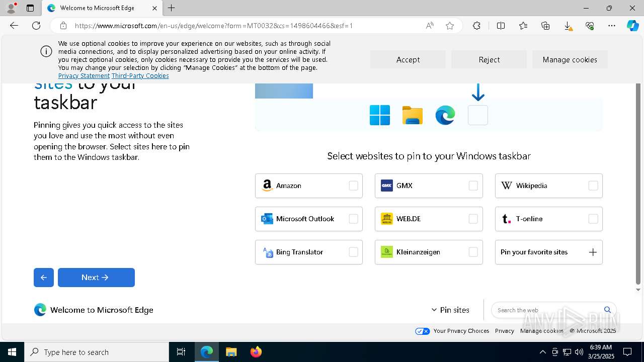Add this page to favorites star
Viewport: 644px width, 362px height.
tap(450, 26)
